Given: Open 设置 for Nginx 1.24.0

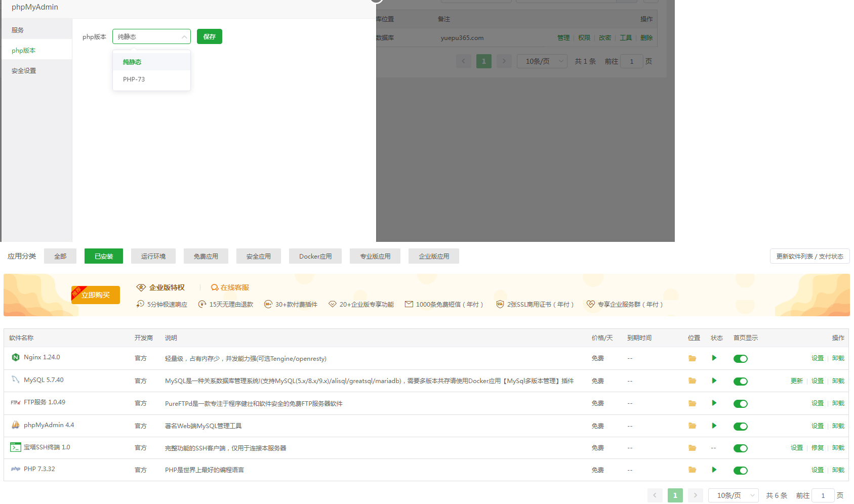Looking at the screenshot, I should tap(818, 358).
